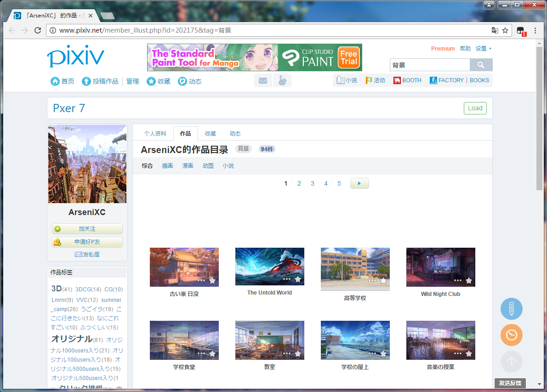Click the notifications icon beside the envelope
The image size is (547, 392).
282,81
